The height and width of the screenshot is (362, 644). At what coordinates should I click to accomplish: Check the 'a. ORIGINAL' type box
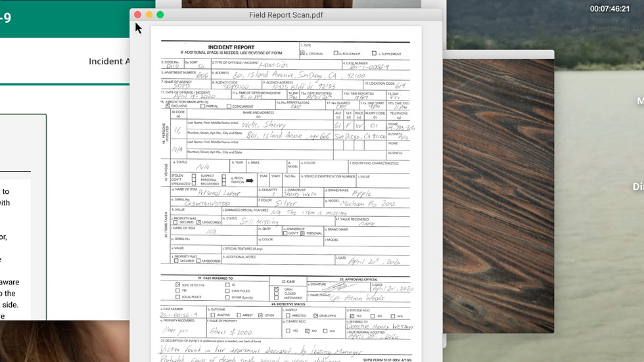pos(302,53)
